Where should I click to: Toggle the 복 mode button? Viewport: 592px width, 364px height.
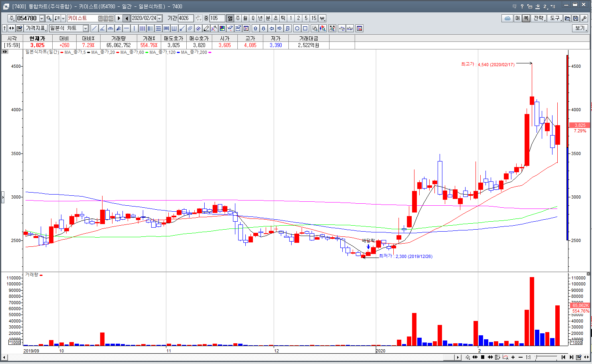526,18
